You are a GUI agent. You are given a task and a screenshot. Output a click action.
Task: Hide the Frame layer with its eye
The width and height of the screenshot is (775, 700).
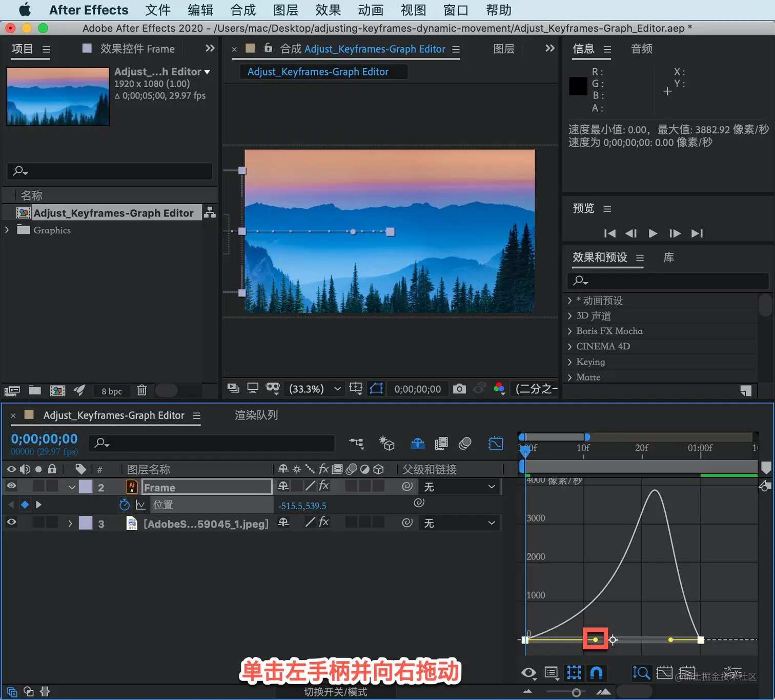coord(11,486)
